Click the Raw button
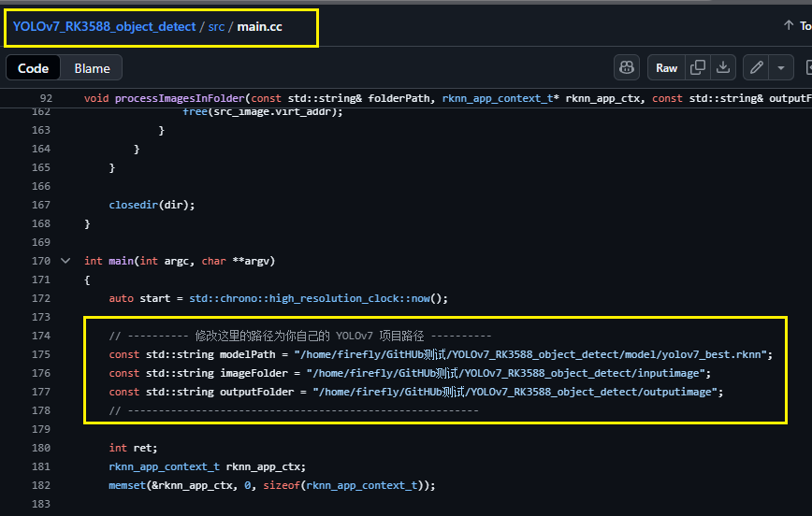 666,68
